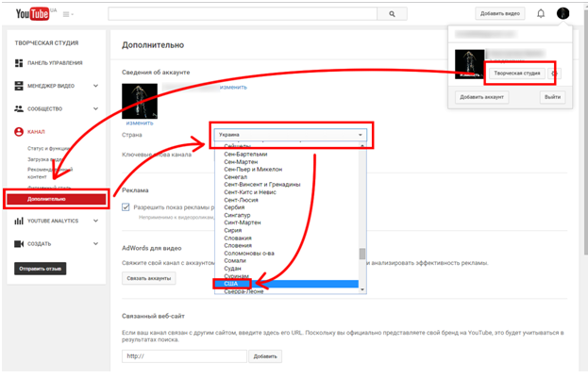588x378 pixels.
Task: Click the Творческая студия button
Action: coord(517,73)
